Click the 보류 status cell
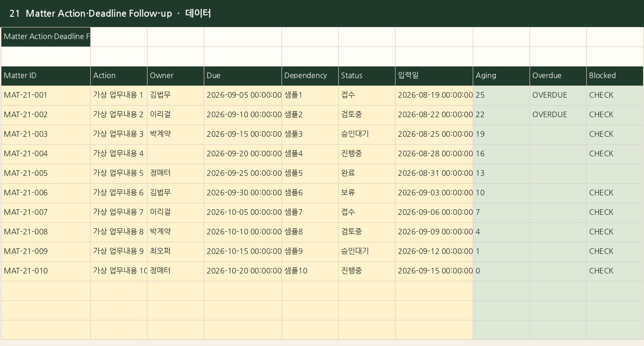Image resolution: width=644 pixels, height=346 pixels. point(367,193)
